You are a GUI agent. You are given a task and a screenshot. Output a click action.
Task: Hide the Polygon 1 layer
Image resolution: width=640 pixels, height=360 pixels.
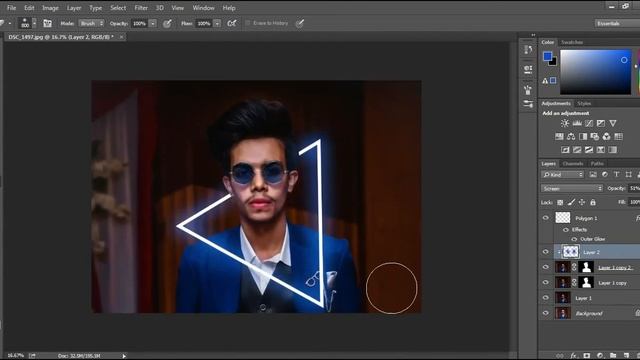[546, 218]
